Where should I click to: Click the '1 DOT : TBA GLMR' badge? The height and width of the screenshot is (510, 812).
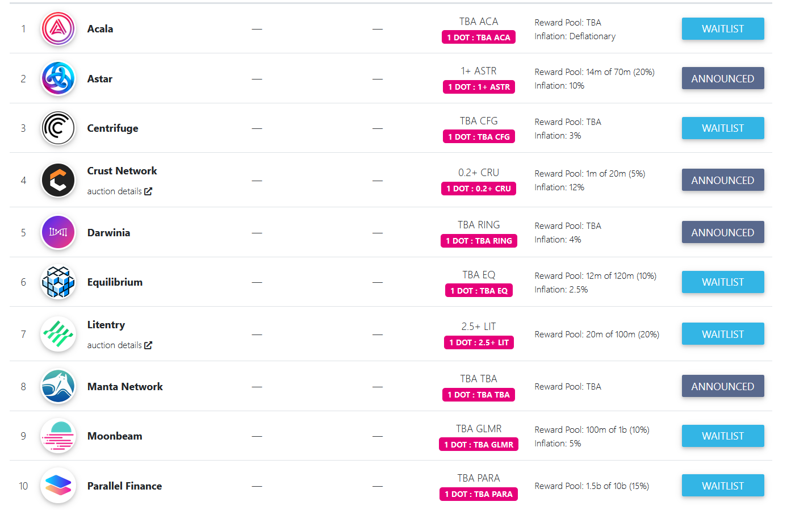click(478, 445)
